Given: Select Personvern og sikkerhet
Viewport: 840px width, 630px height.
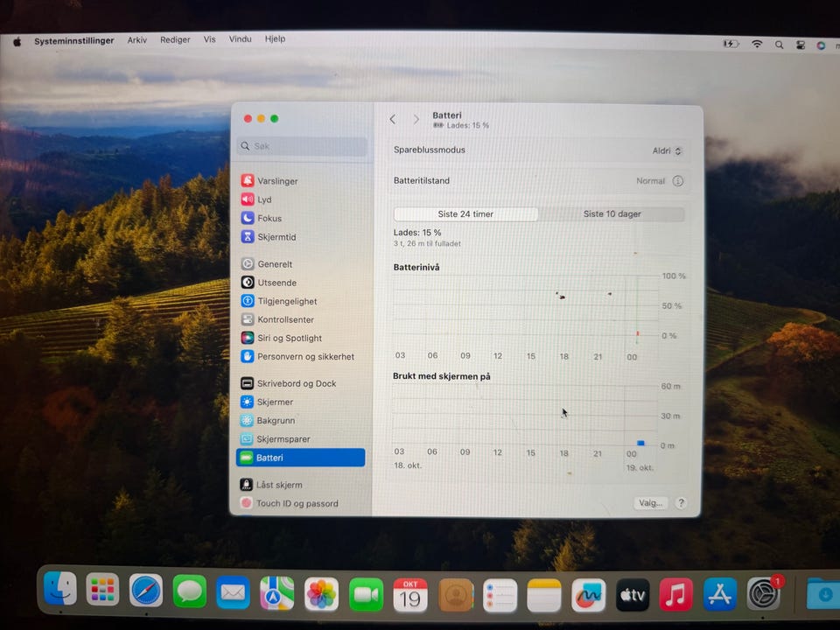Looking at the screenshot, I should (297, 356).
